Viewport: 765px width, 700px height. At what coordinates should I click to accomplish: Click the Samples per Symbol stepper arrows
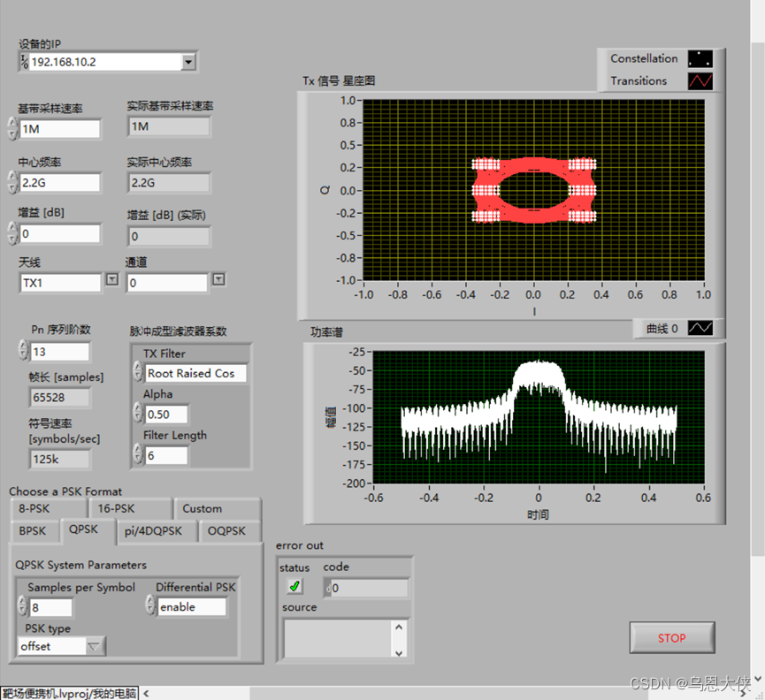tap(22, 606)
